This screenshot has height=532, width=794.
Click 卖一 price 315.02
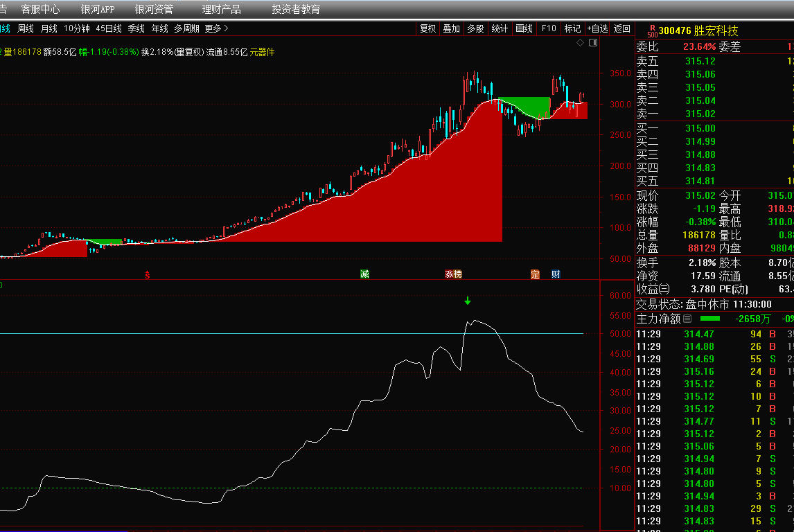700,114
